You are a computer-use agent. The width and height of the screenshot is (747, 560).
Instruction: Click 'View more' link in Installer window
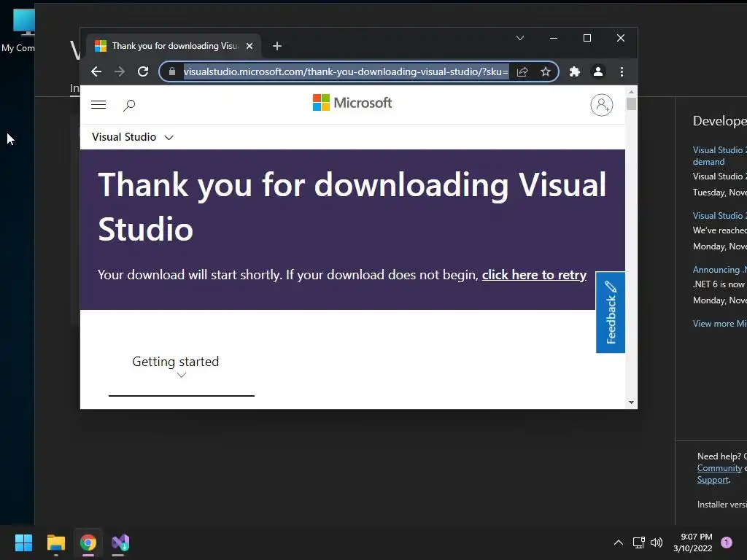(x=719, y=324)
